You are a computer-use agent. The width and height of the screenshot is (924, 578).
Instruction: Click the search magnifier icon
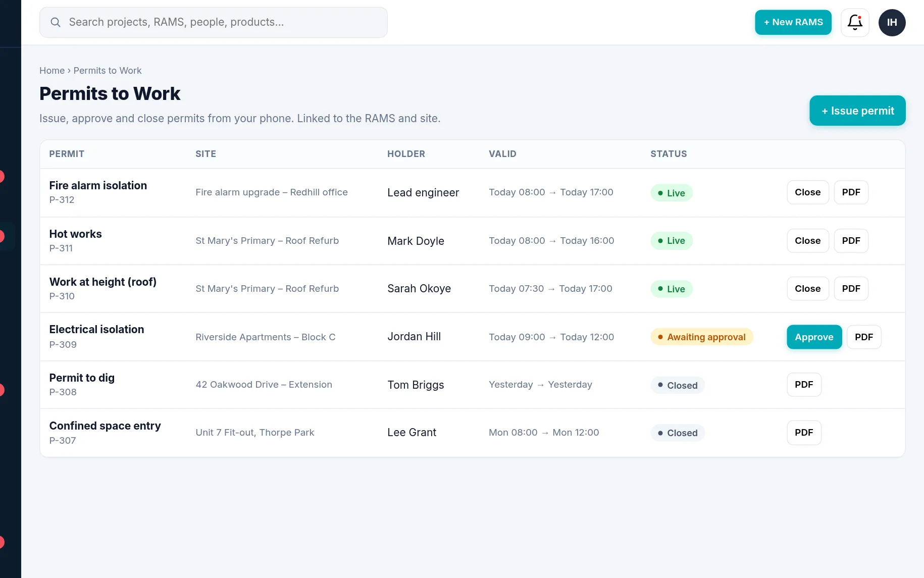pyautogui.click(x=56, y=22)
